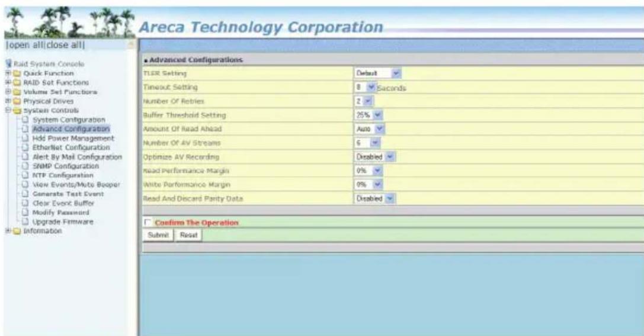Open Generate Test Event page
The image size is (644, 336).
(x=68, y=194)
